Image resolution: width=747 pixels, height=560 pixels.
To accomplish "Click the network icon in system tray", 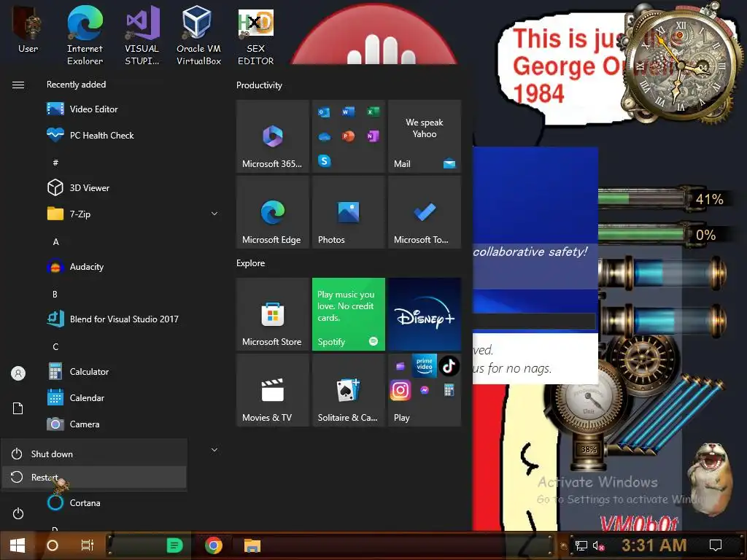I will tap(581, 545).
